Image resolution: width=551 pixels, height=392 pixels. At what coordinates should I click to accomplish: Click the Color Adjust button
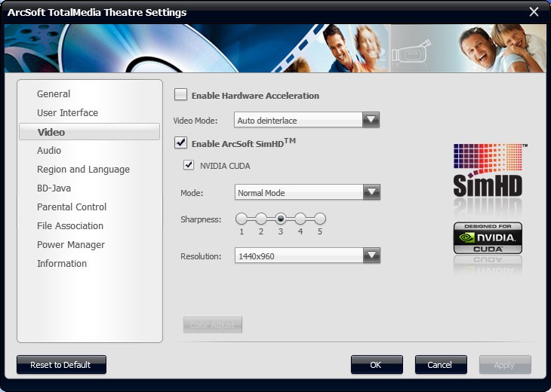213,325
